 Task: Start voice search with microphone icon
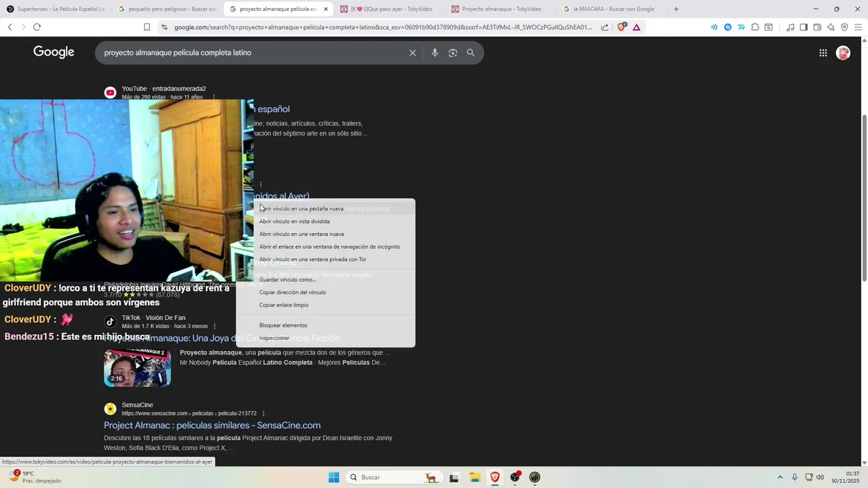pyautogui.click(x=435, y=53)
